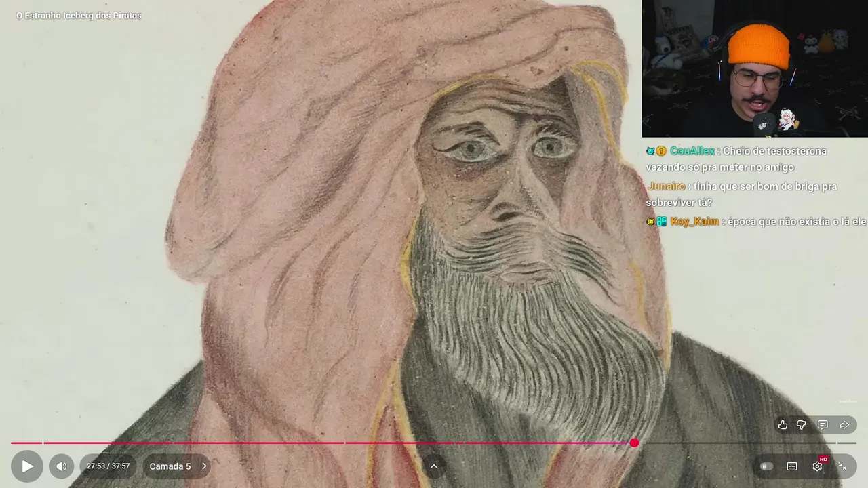Open video title O Estranho Iceberg dos Piratas
Viewport: 868px width, 488px height.
click(x=79, y=16)
